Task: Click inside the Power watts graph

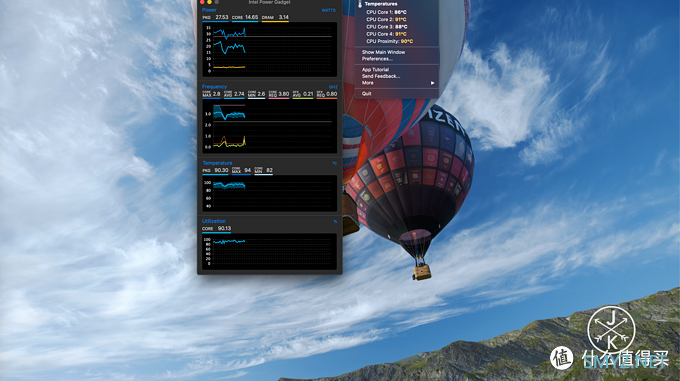Action: (270, 49)
